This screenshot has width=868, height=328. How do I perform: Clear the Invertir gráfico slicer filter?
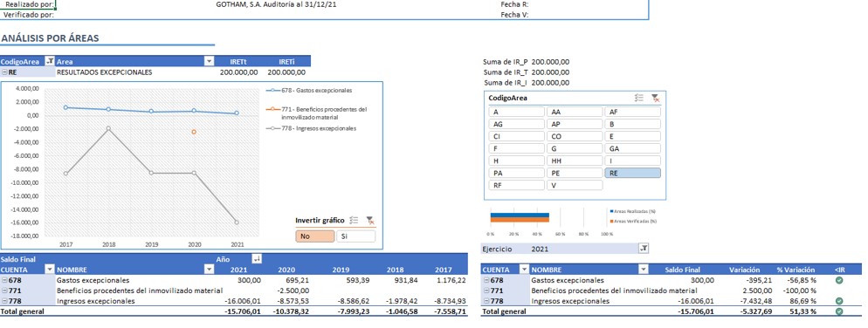click(x=370, y=220)
